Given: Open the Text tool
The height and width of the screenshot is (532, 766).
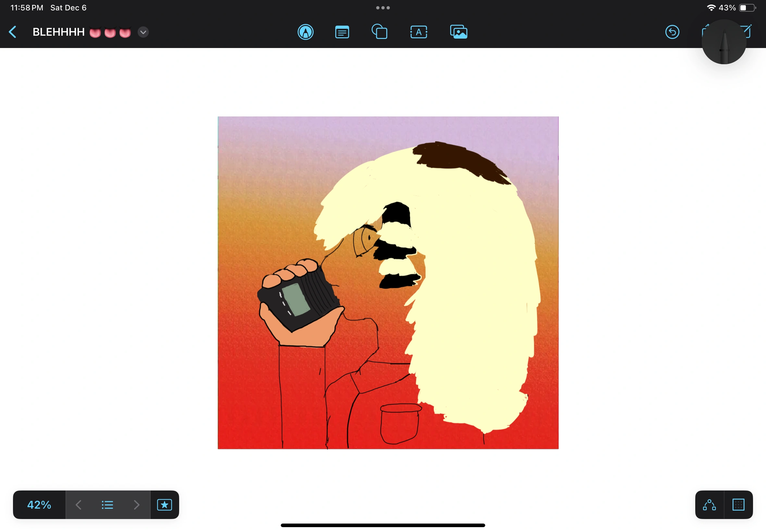Looking at the screenshot, I should point(419,32).
